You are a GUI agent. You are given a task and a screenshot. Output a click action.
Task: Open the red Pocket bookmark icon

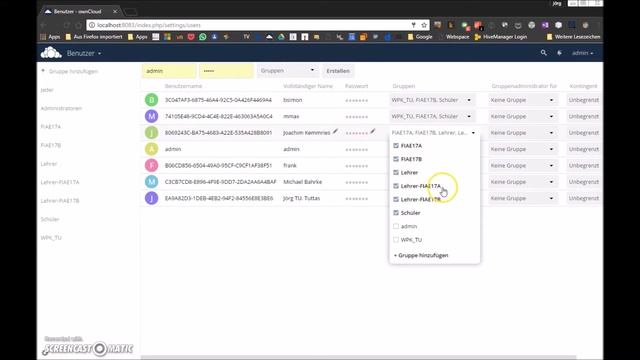coord(191,37)
